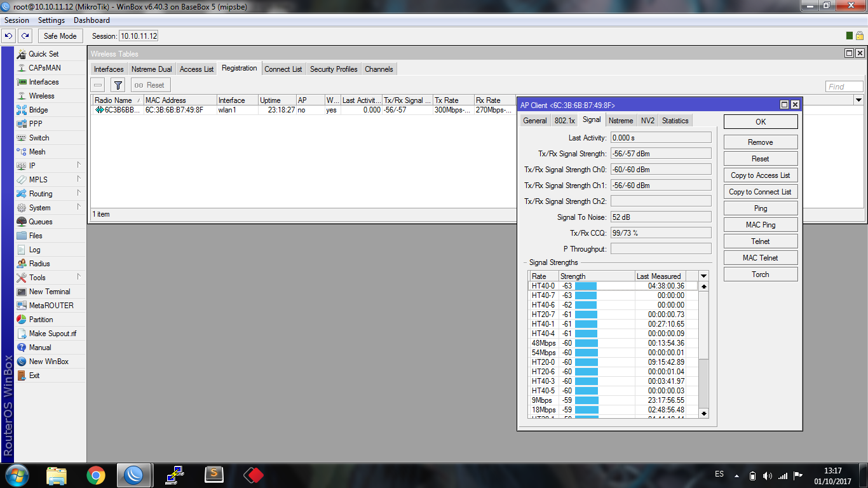The image size is (868, 488).
Task: Click the remove (minus) button in Wireless Tables
Action: [98, 85]
